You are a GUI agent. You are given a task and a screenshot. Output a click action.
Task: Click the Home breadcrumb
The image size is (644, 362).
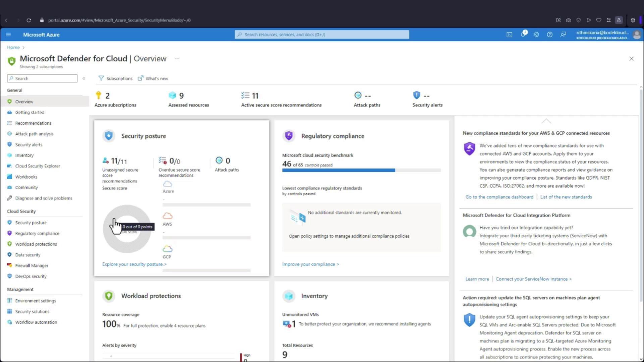[x=13, y=47]
